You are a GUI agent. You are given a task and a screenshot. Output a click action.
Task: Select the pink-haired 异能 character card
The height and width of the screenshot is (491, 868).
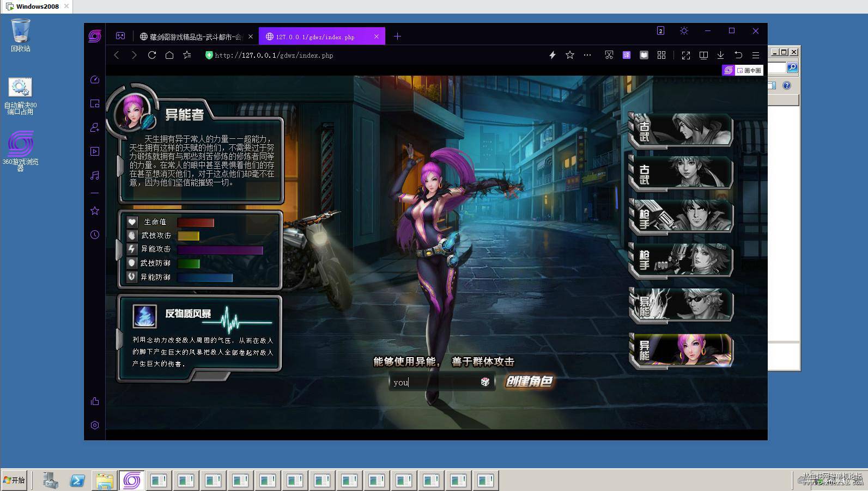click(x=681, y=350)
